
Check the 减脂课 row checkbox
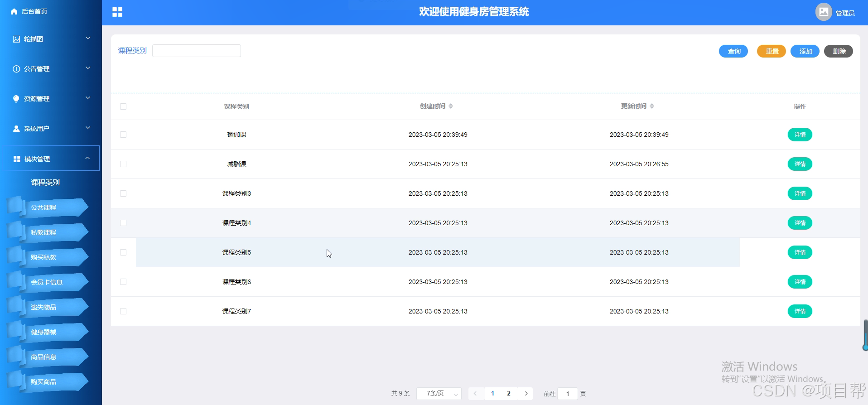(123, 164)
